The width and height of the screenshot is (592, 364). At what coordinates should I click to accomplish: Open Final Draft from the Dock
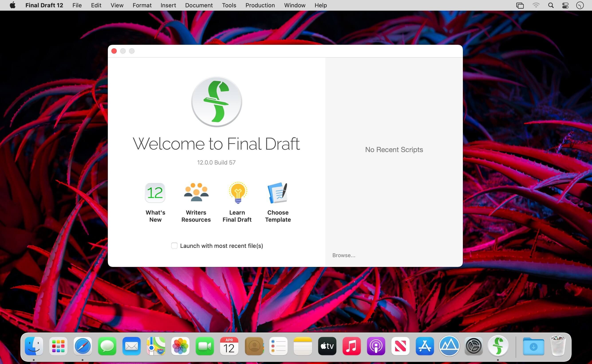tap(498, 346)
